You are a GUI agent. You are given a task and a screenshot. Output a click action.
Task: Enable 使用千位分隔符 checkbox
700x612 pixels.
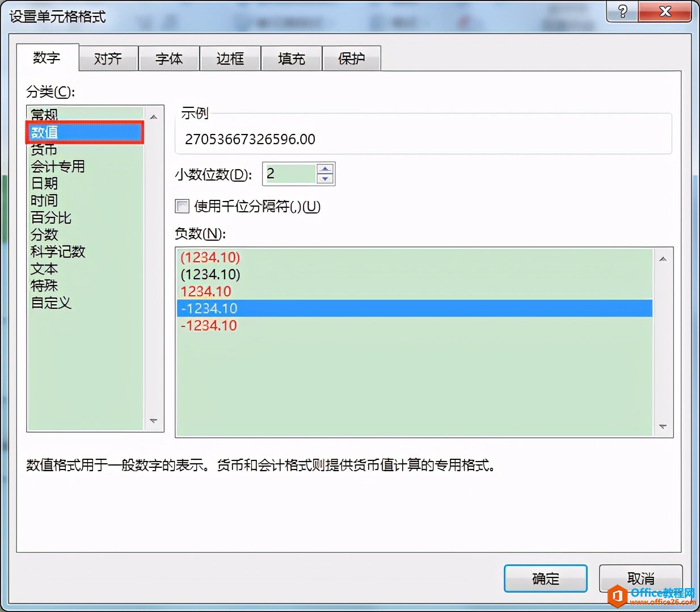pyautogui.click(x=182, y=206)
